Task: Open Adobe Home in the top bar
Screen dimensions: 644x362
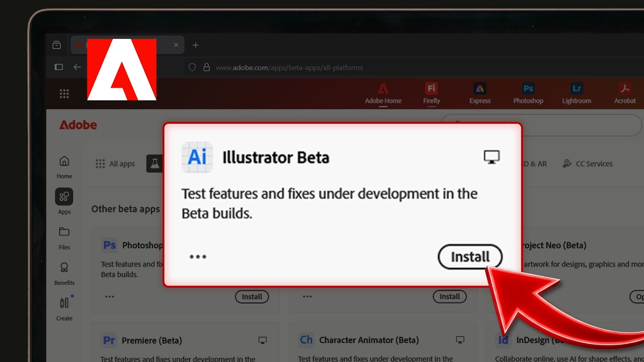Action: tap(383, 94)
